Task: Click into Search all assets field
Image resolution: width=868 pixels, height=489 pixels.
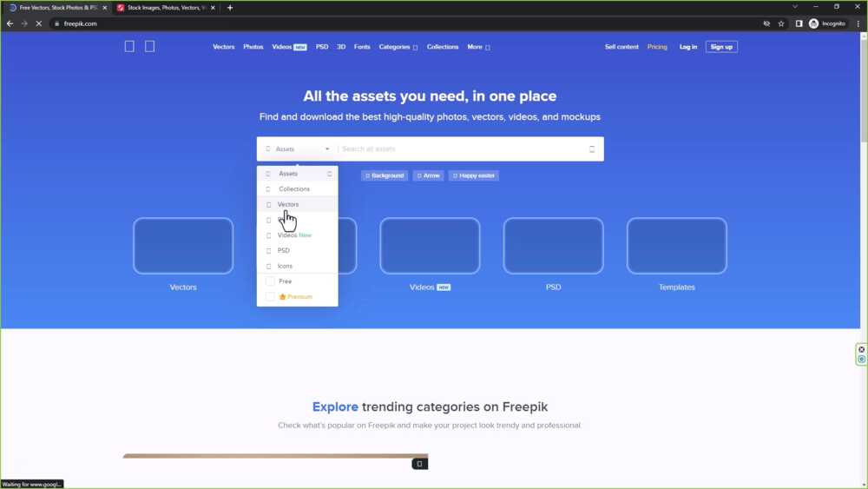Action: [463, 149]
